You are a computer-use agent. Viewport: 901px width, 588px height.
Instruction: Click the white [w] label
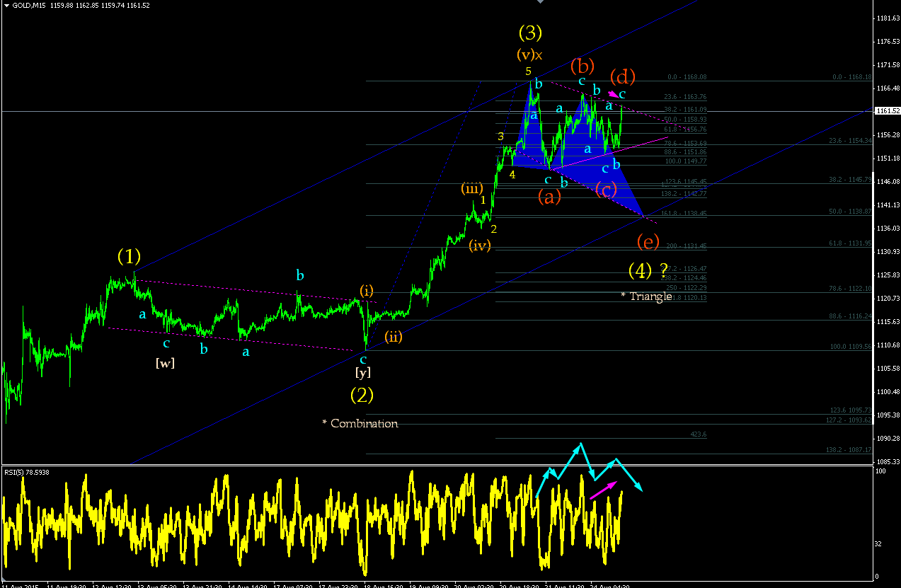(x=165, y=364)
